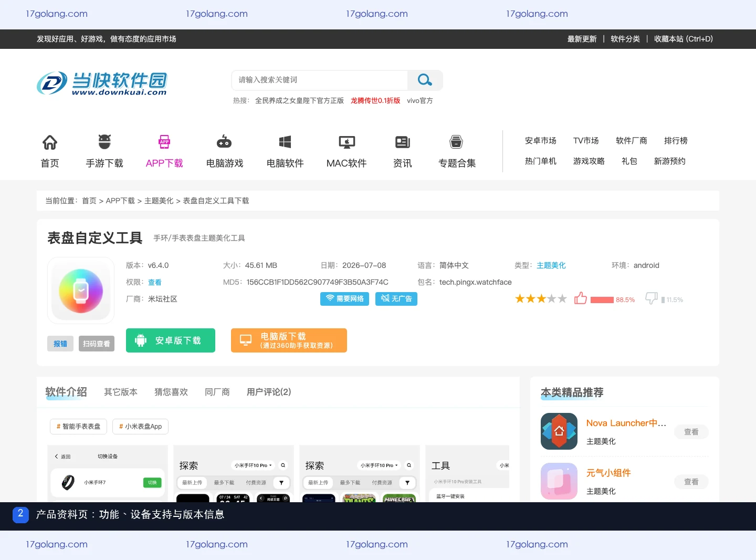Click APP下载 in breadcrumb

[x=120, y=201]
